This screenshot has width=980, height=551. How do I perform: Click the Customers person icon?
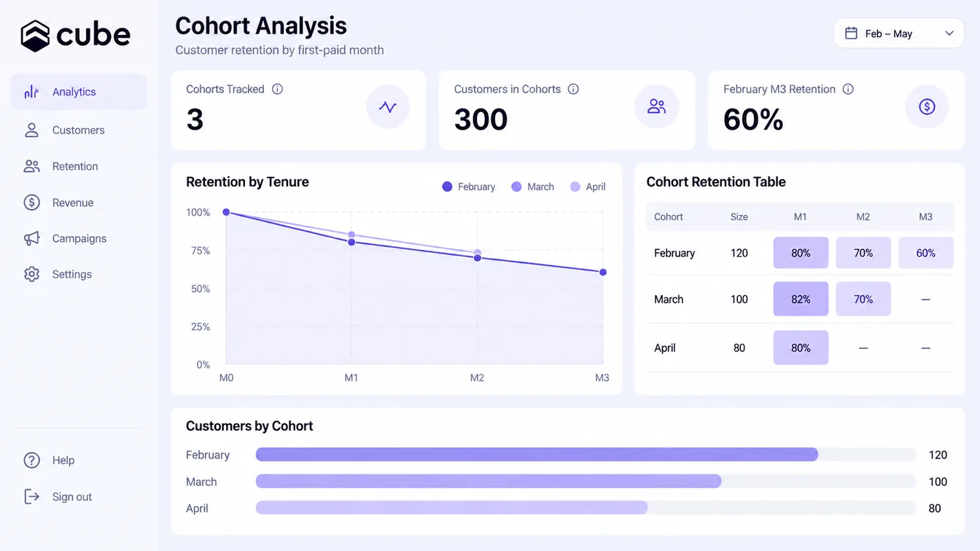[x=31, y=130]
